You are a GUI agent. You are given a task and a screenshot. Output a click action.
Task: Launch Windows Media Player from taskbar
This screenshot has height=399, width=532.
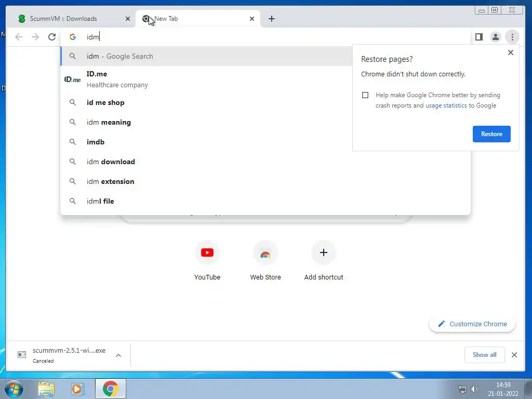tap(77, 389)
